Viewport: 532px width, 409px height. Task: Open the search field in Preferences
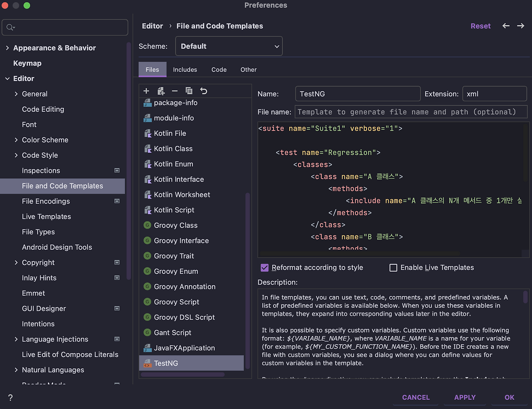point(65,27)
